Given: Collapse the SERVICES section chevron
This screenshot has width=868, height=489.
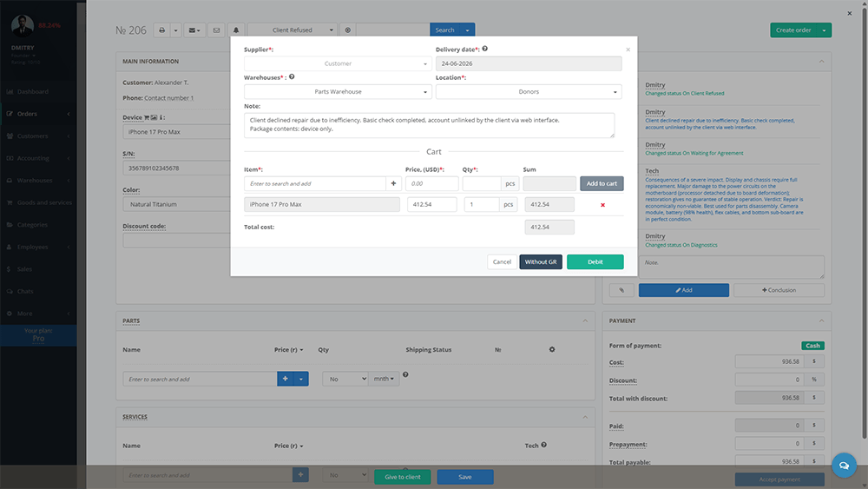Looking at the screenshot, I should click(585, 417).
